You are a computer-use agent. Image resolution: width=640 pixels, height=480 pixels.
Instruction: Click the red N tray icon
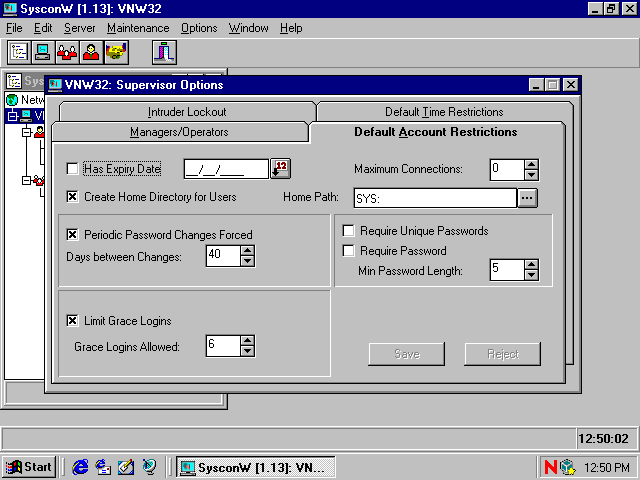pyautogui.click(x=551, y=467)
